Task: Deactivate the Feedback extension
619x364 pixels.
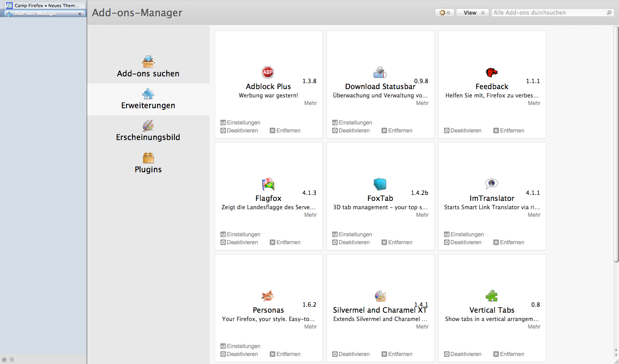Action: (x=463, y=130)
